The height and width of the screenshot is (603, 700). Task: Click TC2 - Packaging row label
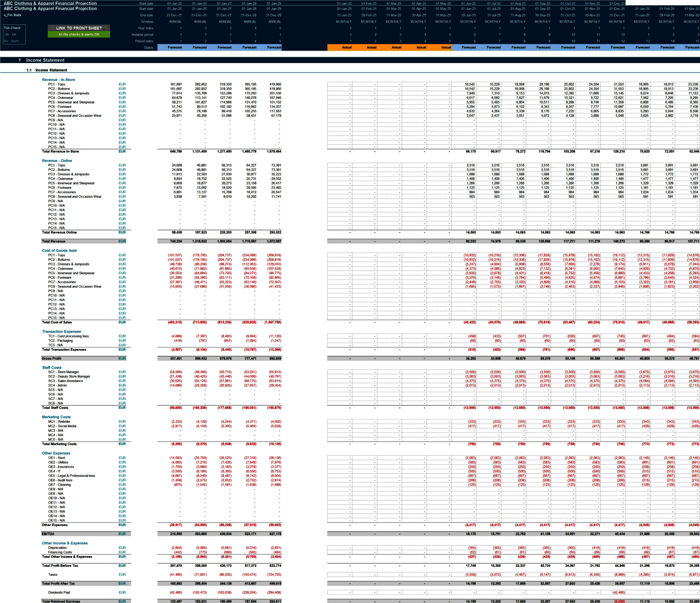(61, 341)
